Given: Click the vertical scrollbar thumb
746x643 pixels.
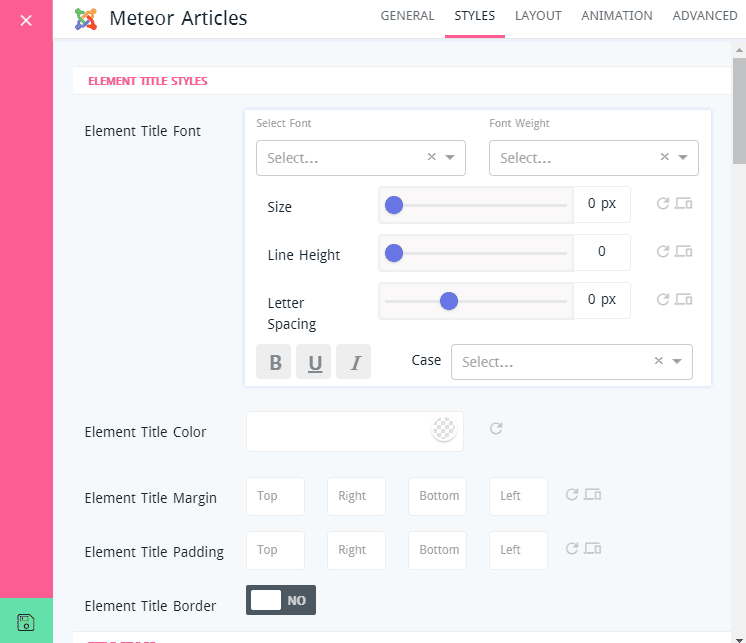Looking at the screenshot, I should click(x=739, y=111).
